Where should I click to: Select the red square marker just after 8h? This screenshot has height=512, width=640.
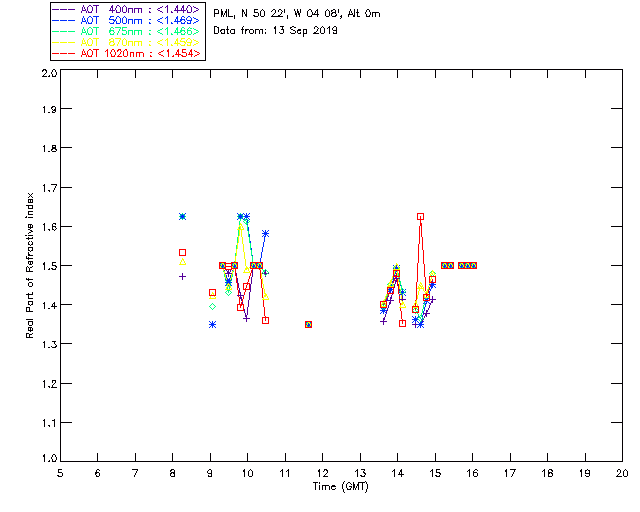click(x=182, y=252)
